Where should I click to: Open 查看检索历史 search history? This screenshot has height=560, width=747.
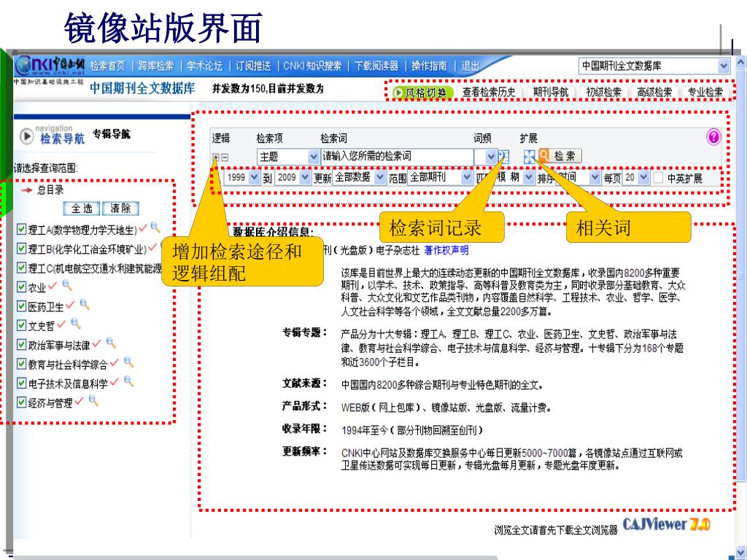[489, 93]
